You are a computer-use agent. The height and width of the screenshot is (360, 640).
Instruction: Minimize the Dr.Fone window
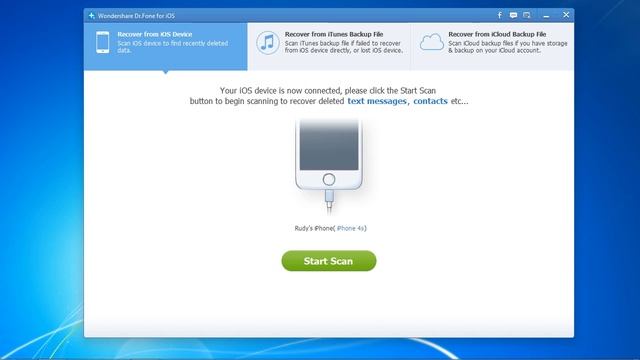coord(546,16)
